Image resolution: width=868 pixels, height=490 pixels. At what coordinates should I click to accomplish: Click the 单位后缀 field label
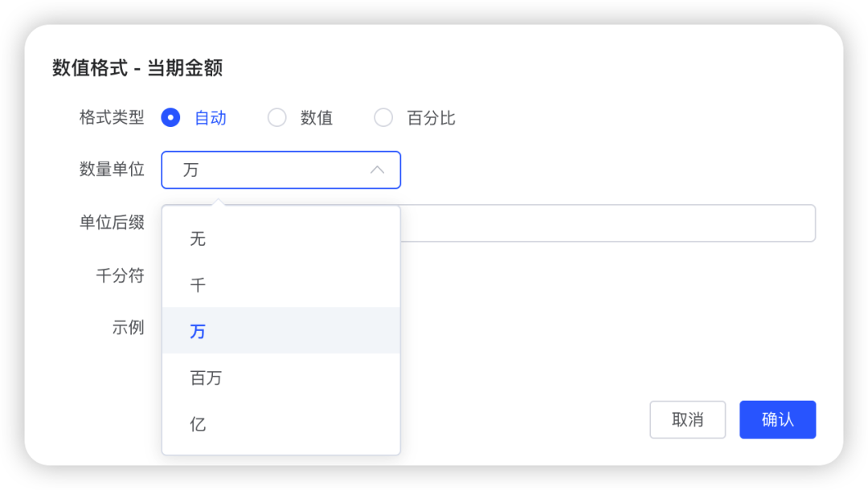coord(112,223)
